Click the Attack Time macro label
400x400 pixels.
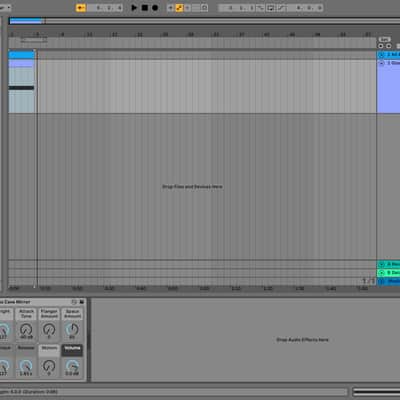(x=26, y=313)
